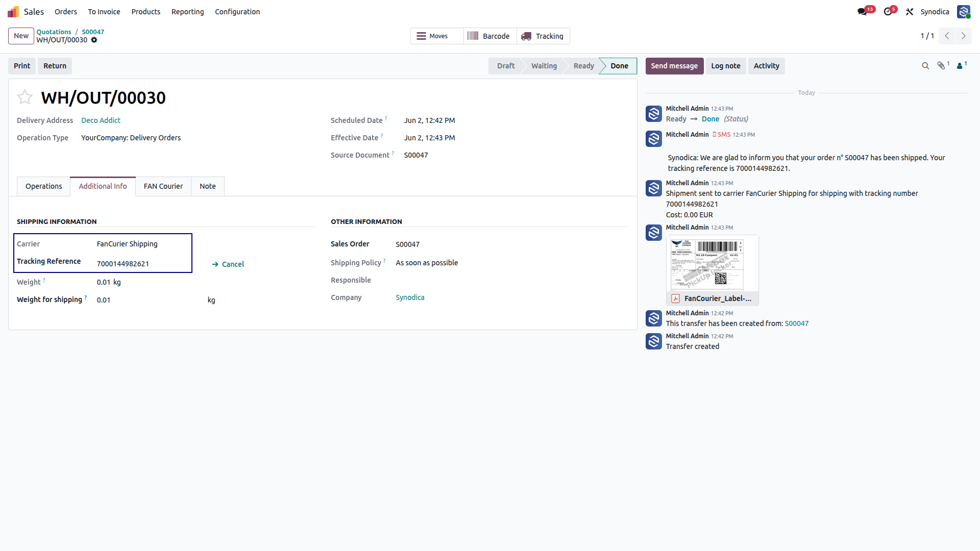Select the Done status stage
980x551 pixels.
pos(619,66)
